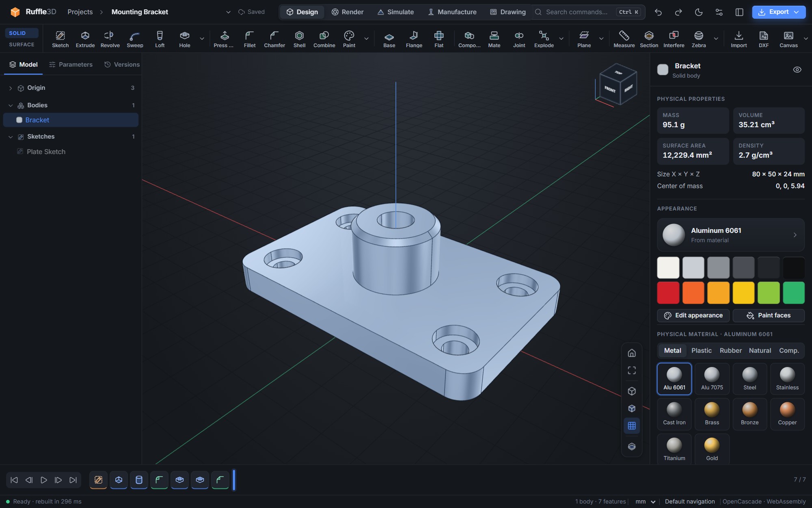This screenshot has height=508, width=812.
Task: Switch to SURFACE modeling mode
Action: [x=22, y=44]
